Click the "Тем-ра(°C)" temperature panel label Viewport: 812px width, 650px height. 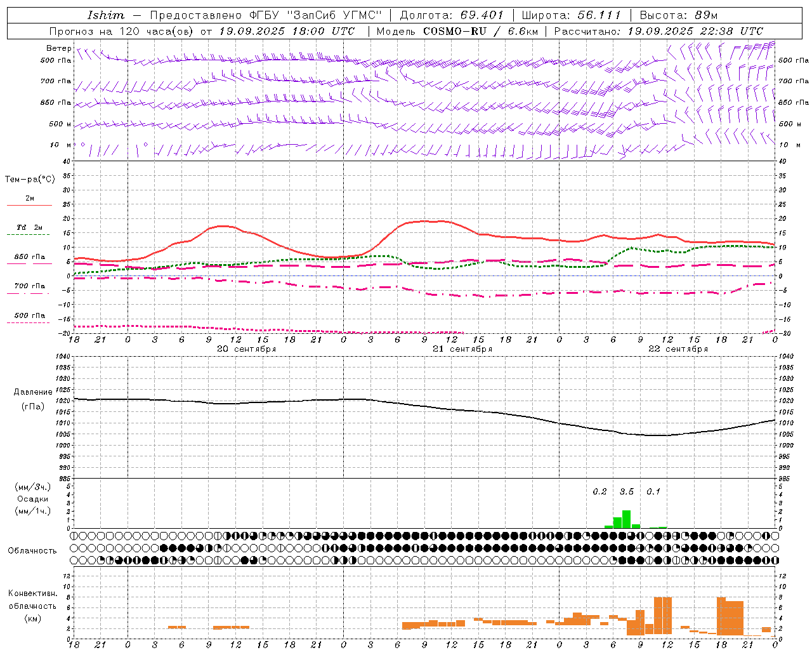pyautogui.click(x=30, y=180)
